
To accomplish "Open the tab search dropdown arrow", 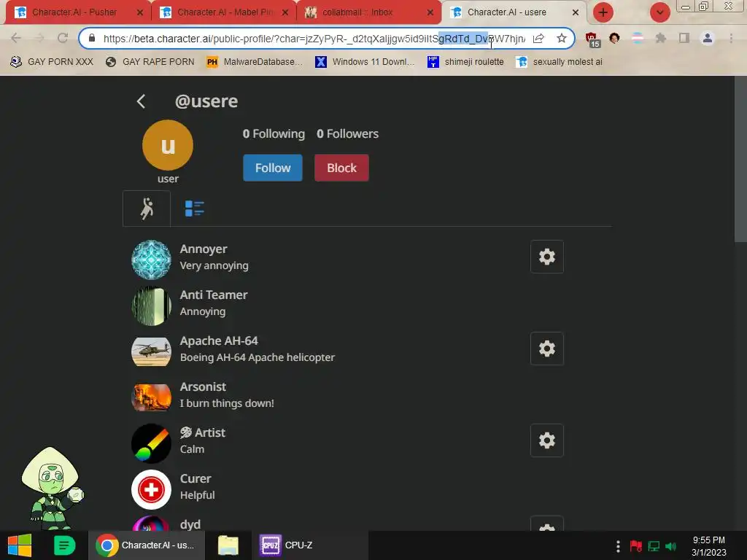I will [x=659, y=12].
